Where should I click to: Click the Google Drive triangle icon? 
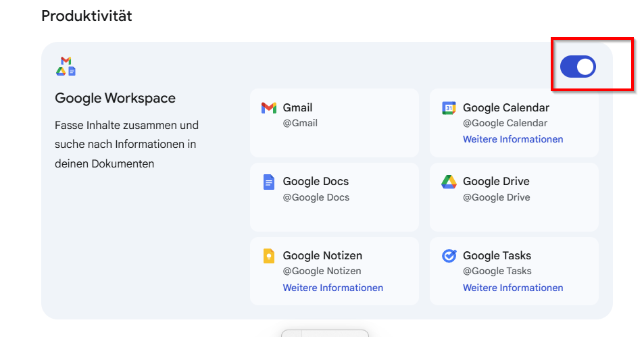449,182
